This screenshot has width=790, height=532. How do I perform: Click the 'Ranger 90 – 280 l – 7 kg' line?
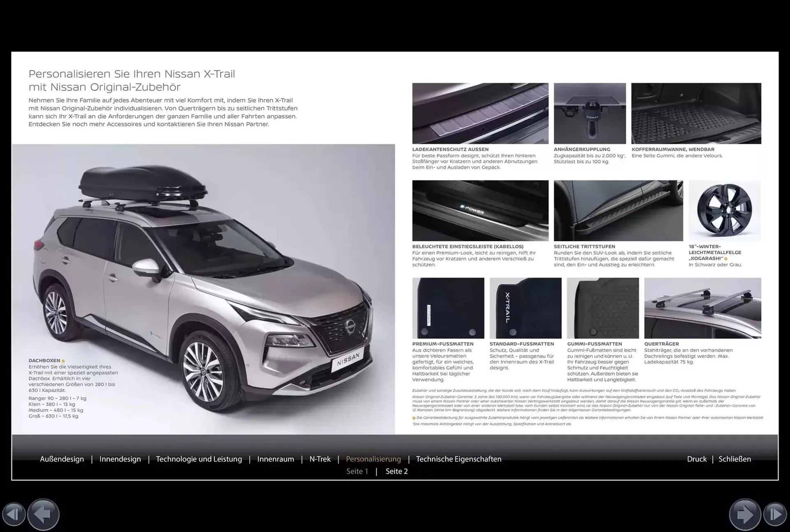(58, 398)
